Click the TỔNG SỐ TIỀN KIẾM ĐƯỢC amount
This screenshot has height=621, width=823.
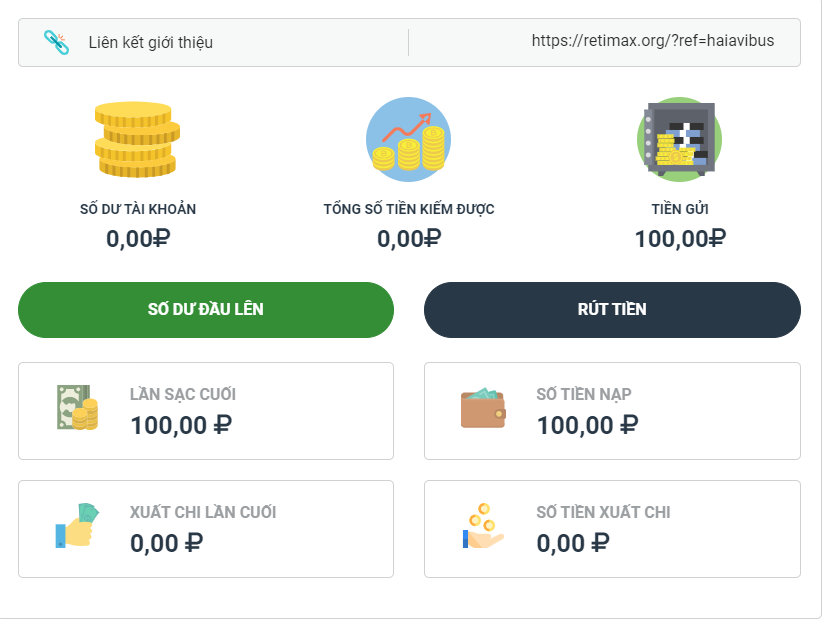(x=408, y=239)
